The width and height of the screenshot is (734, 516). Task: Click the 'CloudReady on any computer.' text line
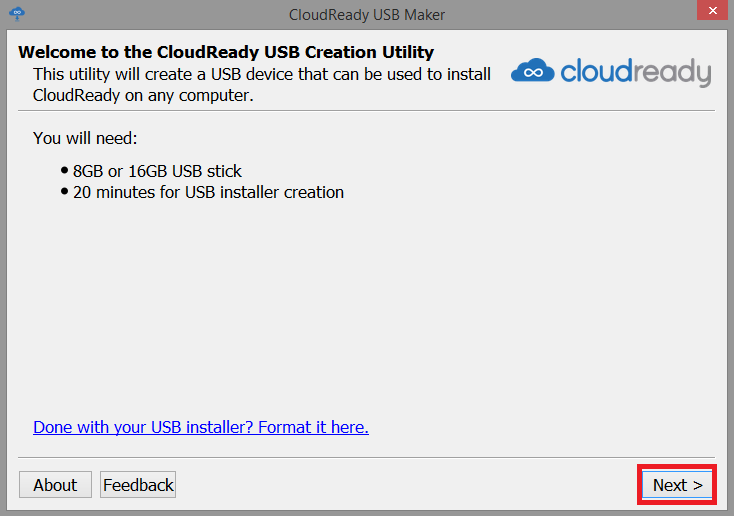coord(144,96)
